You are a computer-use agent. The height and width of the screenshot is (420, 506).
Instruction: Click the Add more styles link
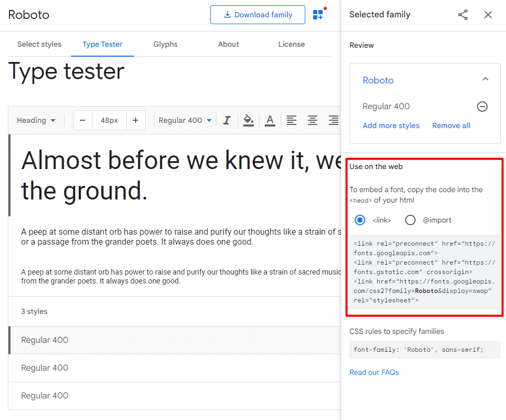(x=391, y=125)
